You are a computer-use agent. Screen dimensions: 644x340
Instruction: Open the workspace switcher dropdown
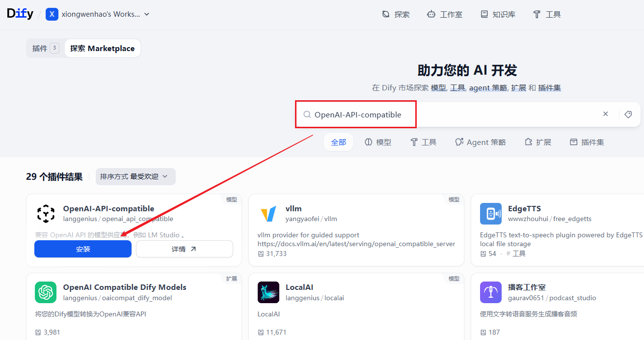point(98,14)
